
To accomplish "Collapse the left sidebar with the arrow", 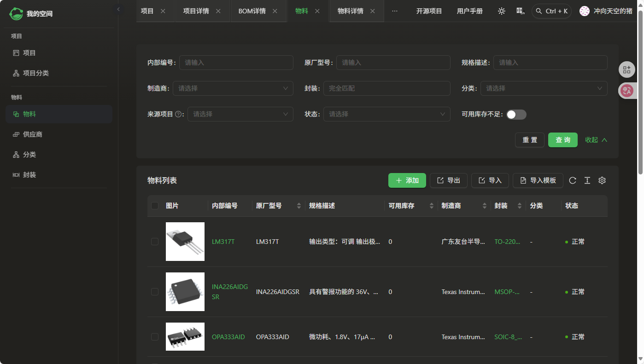I will [118, 9].
